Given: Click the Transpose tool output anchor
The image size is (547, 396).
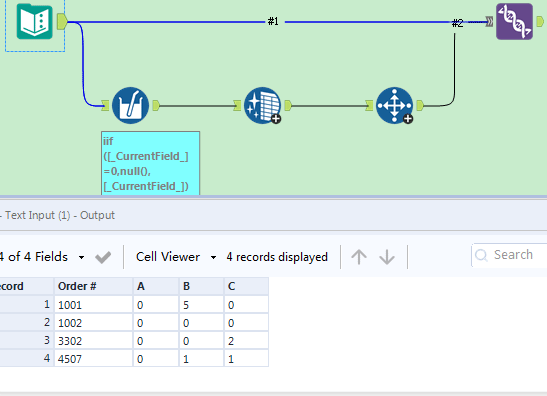Looking at the screenshot, I should coord(420,105).
